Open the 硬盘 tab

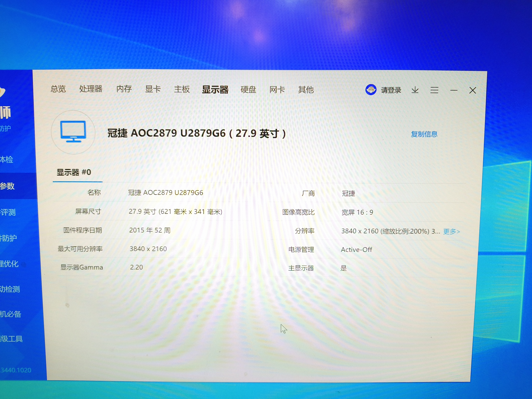pos(248,90)
